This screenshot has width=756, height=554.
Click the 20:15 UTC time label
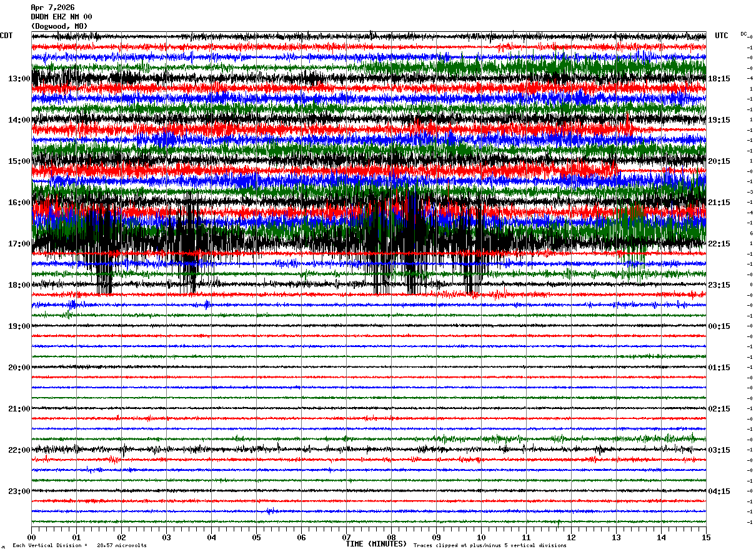(719, 161)
